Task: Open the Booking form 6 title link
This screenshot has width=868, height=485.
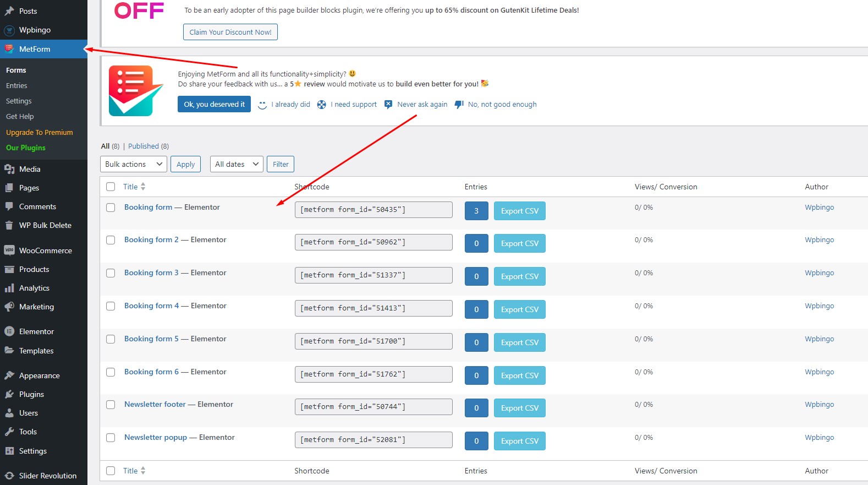Action: (x=151, y=372)
